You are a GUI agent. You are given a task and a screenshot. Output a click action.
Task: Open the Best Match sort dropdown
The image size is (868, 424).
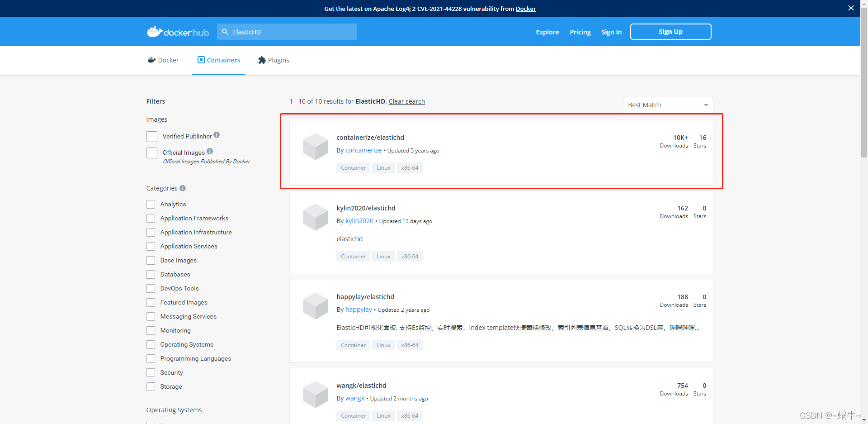[668, 105]
